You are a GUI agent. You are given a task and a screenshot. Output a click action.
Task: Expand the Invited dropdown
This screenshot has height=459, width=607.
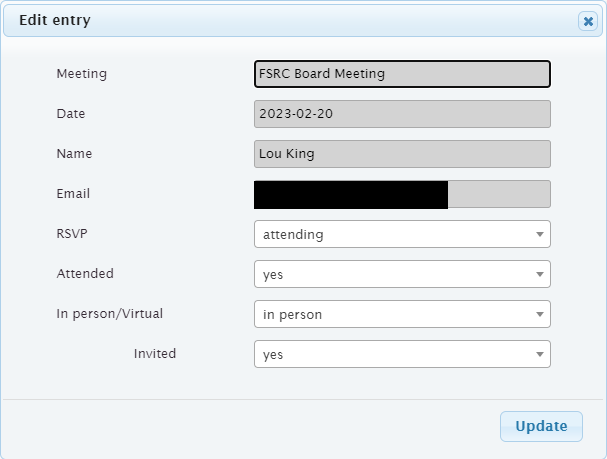click(402, 354)
